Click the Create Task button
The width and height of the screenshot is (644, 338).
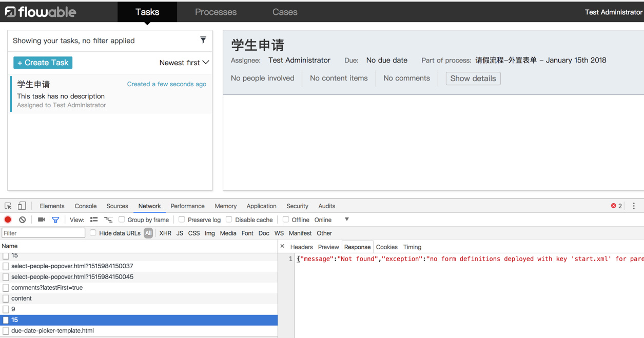point(43,63)
